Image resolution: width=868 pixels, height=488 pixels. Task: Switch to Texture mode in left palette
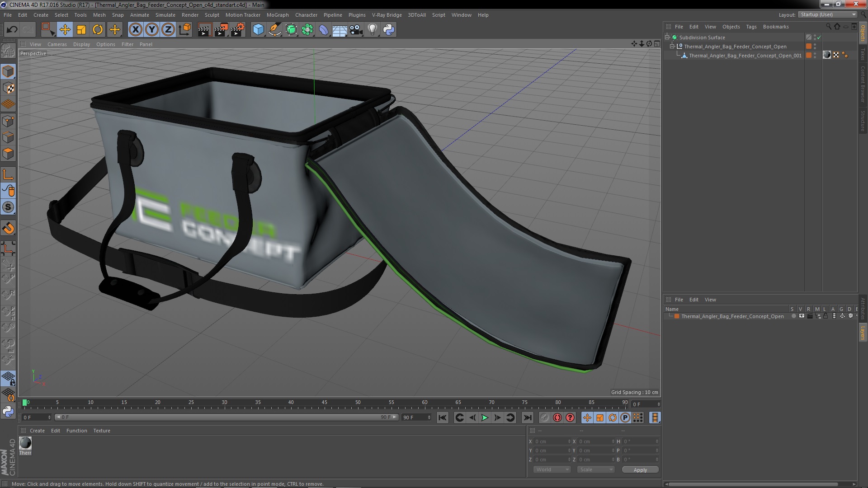[x=8, y=88]
